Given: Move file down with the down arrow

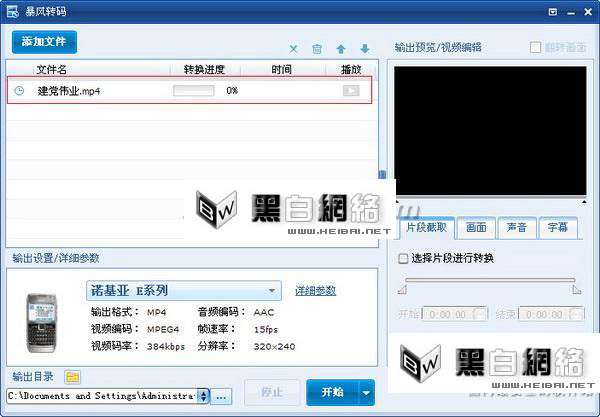Looking at the screenshot, I should [x=365, y=49].
